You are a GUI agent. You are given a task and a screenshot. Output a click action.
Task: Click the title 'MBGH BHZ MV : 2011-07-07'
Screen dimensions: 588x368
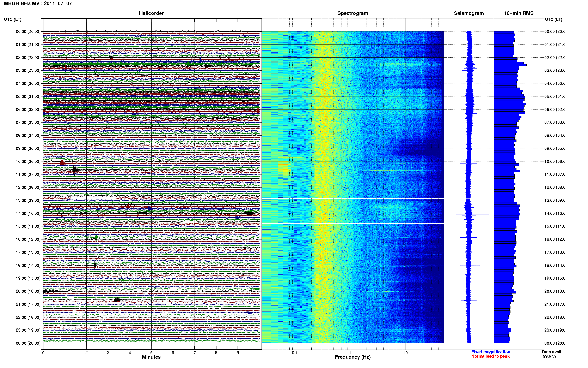(x=38, y=3)
